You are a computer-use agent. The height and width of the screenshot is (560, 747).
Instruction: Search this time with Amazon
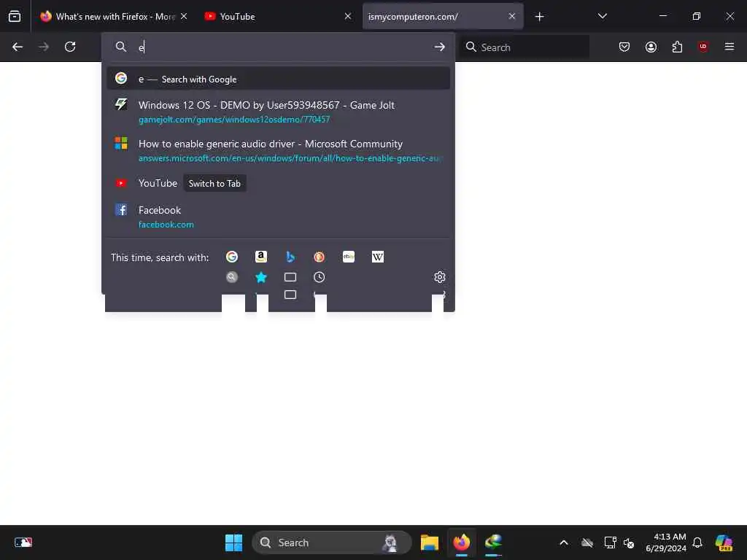coord(261,257)
